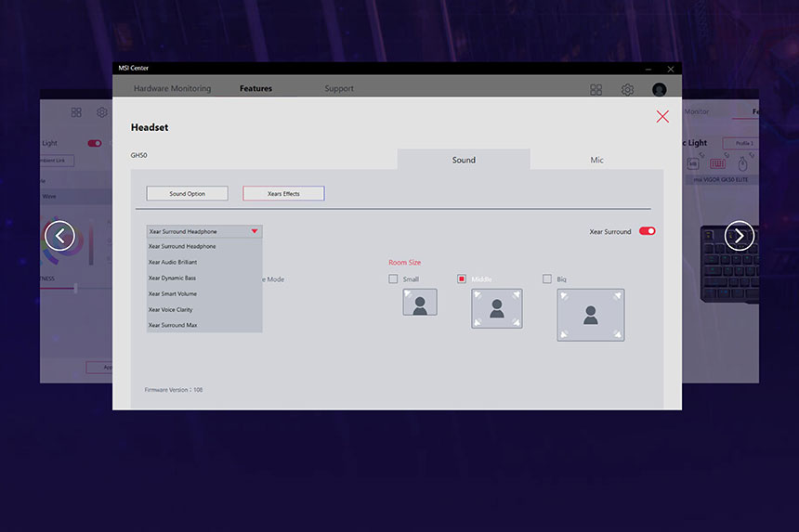Switch to Support tab

(x=339, y=88)
